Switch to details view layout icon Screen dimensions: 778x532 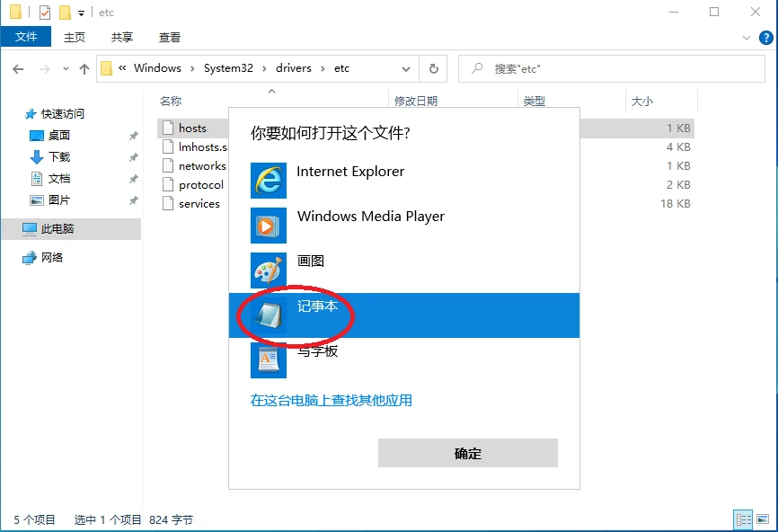point(743,519)
